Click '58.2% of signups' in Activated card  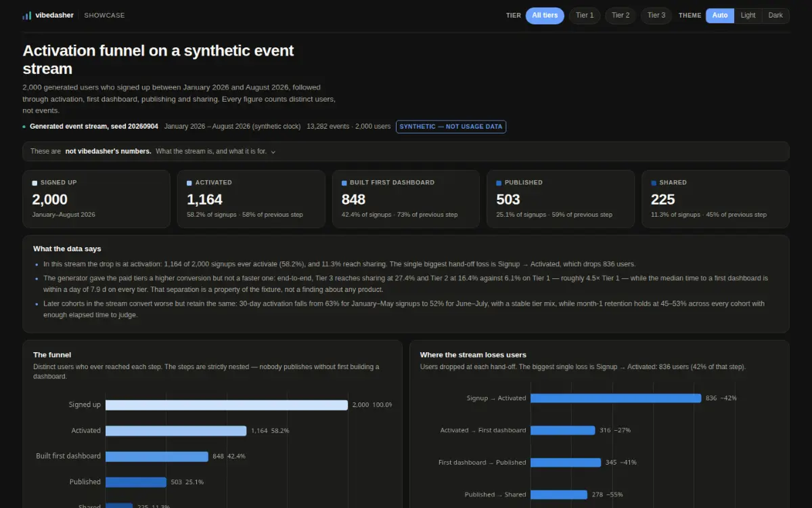(212, 215)
